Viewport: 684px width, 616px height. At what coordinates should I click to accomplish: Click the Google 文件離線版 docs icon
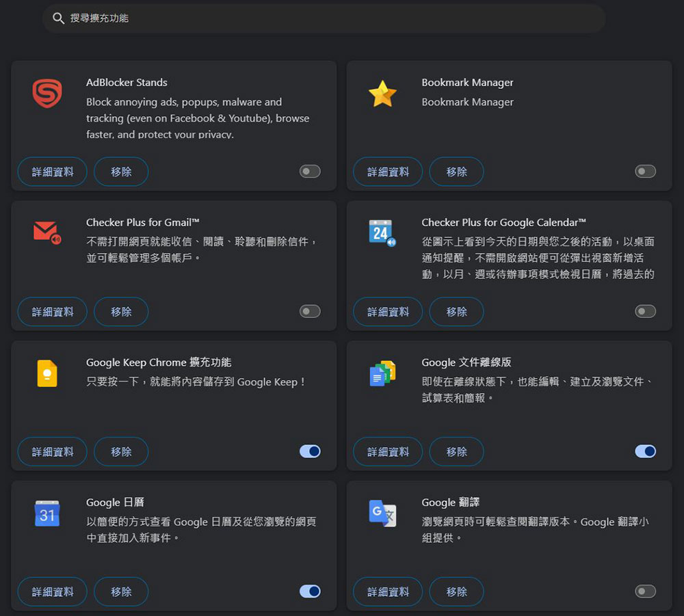tap(382, 373)
